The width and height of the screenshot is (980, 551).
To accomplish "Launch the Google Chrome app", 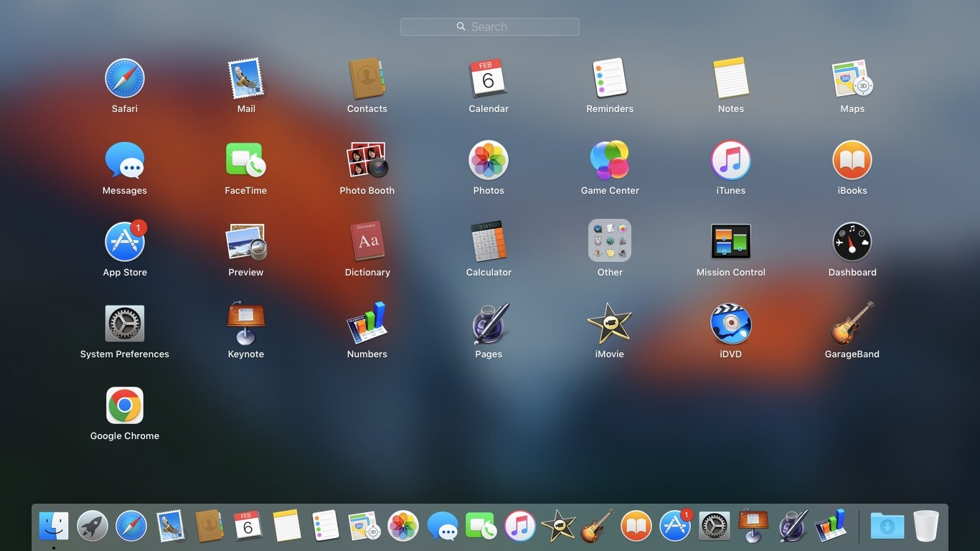I will 125,405.
